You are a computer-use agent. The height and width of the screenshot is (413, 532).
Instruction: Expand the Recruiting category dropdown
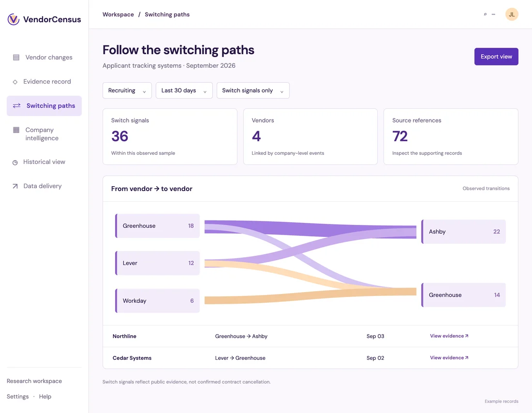127,90
